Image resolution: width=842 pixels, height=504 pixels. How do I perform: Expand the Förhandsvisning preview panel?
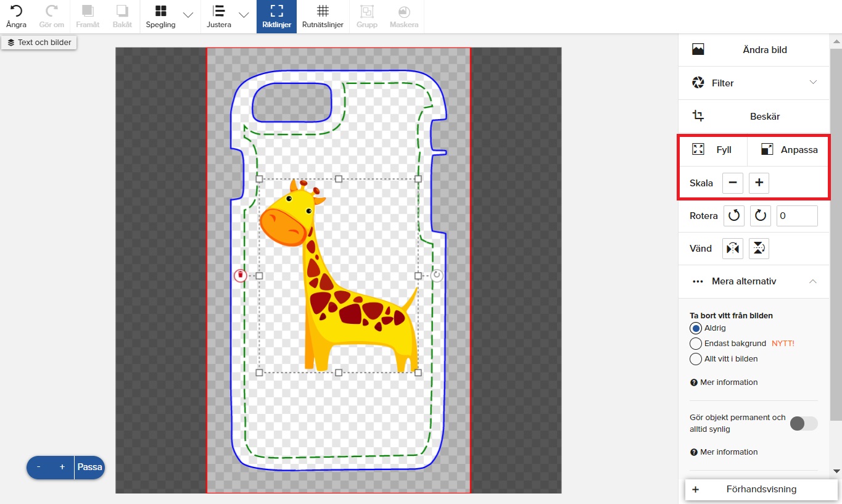[x=761, y=490]
